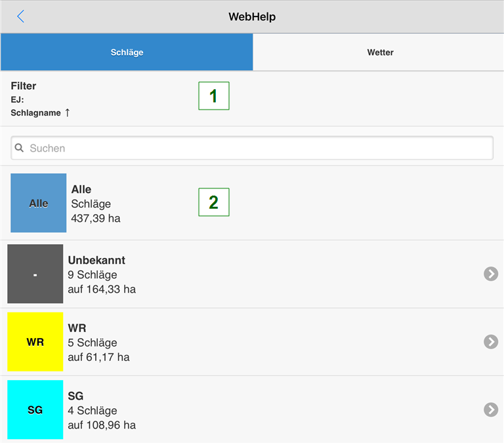Open Alle Schläge 437,39 ha entry
The image size is (504, 443).
pos(96,203)
